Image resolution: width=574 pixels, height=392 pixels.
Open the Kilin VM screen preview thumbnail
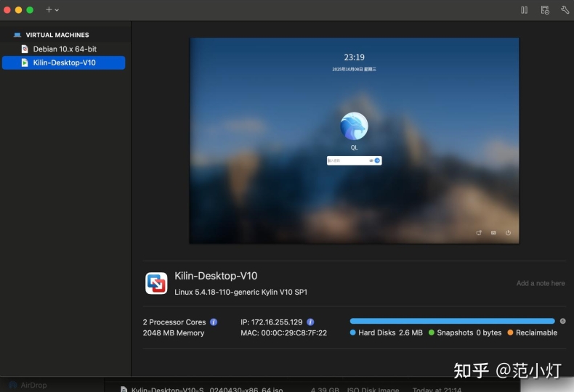click(354, 140)
